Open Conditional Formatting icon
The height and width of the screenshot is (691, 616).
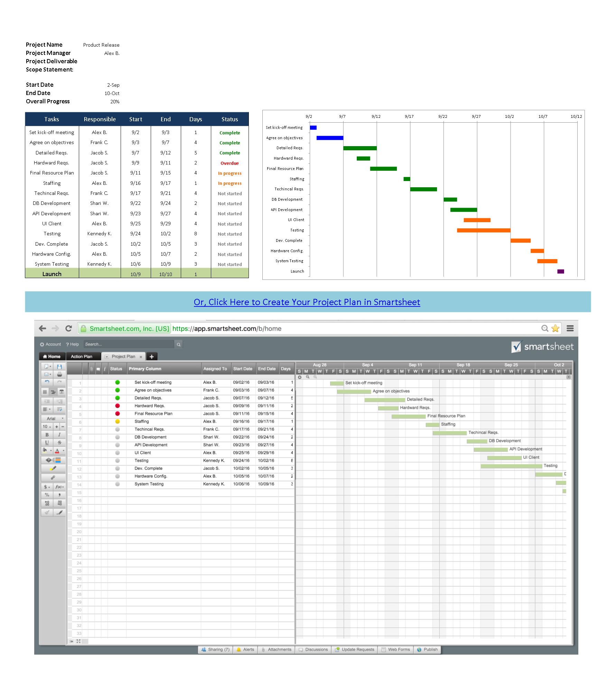pyautogui.click(x=53, y=460)
